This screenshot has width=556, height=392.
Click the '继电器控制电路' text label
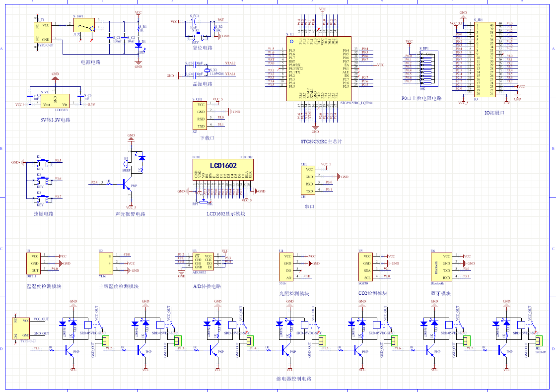(293, 379)
